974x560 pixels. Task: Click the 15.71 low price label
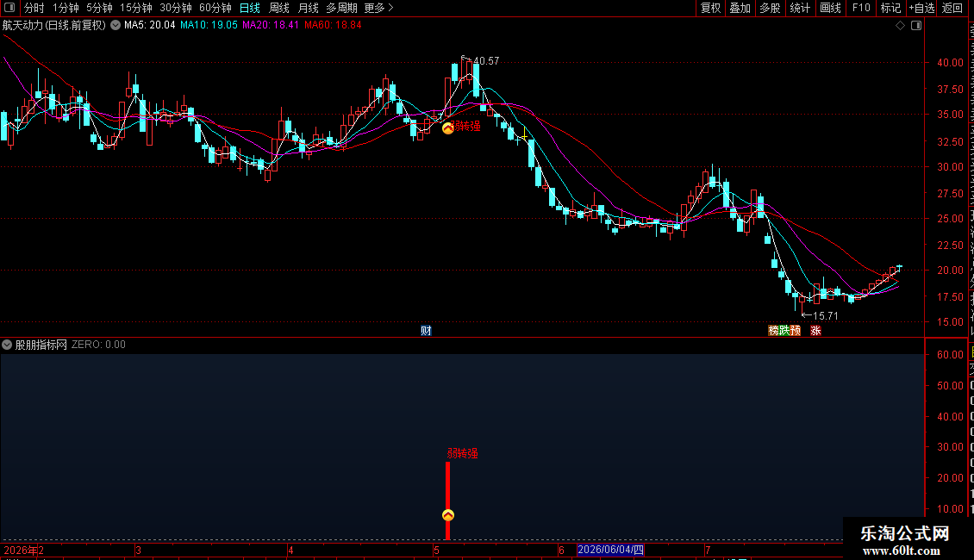pos(826,316)
